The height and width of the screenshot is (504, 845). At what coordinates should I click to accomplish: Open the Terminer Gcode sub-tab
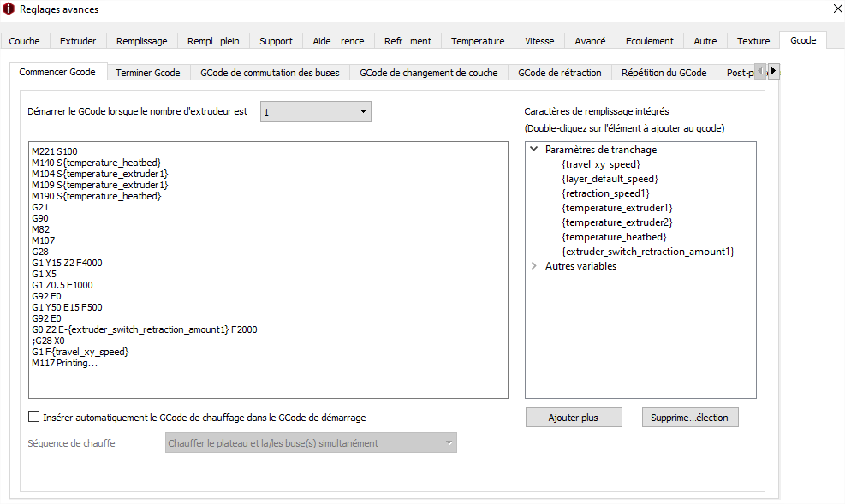[x=147, y=73]
